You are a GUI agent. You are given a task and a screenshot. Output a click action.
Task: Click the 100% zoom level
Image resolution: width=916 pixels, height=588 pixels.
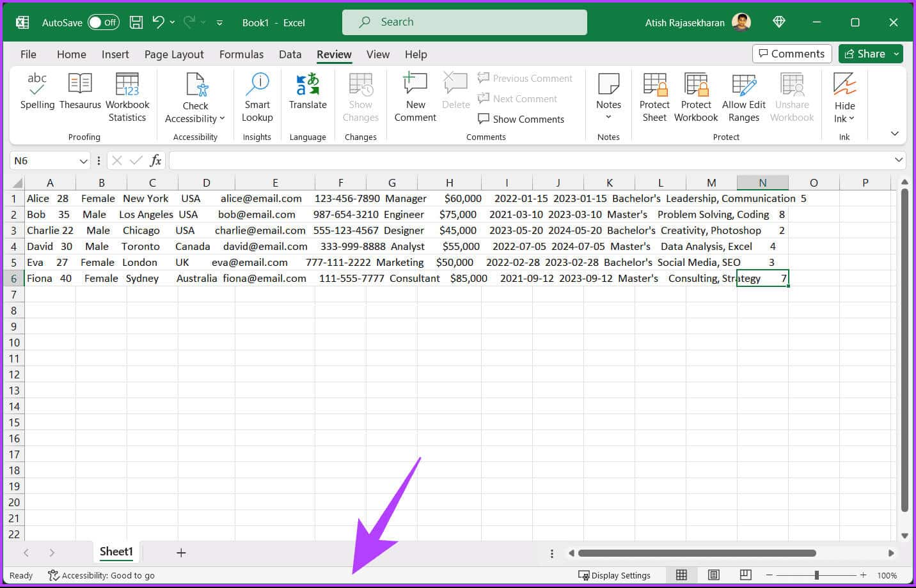887,575
